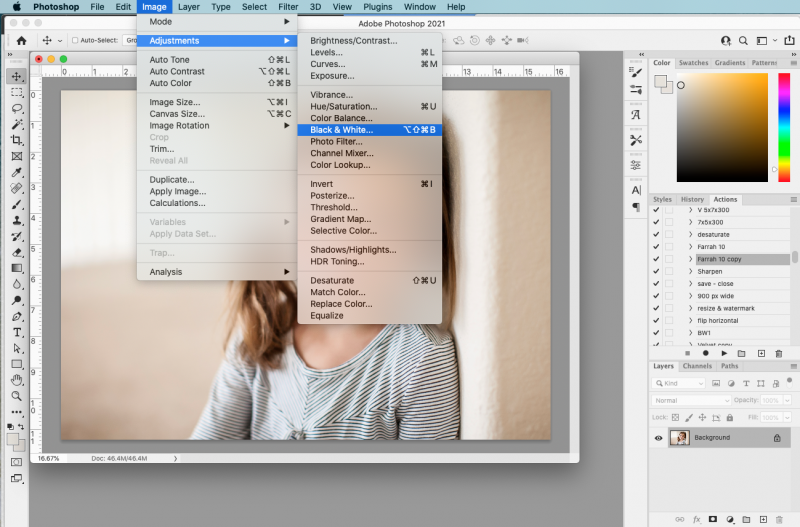Select the Zoom tool

pos(17,396)
